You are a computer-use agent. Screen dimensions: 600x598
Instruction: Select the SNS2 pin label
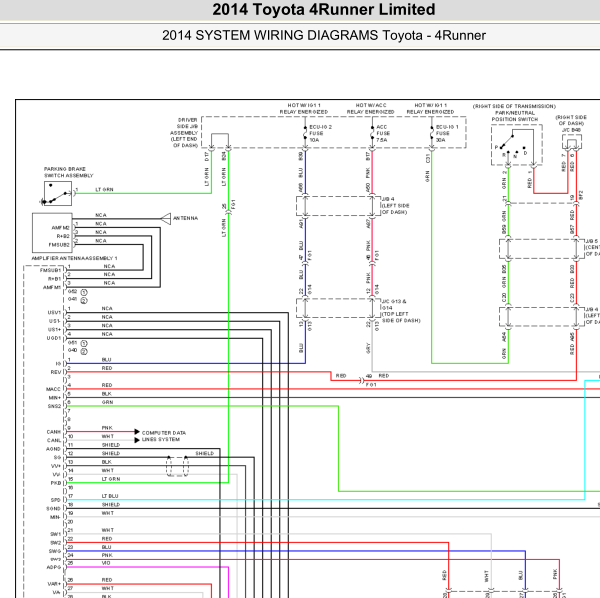coord(54,406)
